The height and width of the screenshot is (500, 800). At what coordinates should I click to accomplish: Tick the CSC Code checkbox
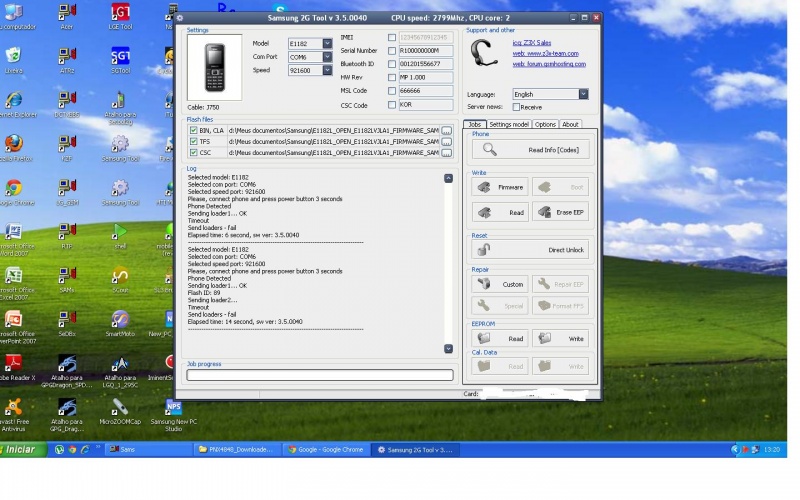(392, 105)
